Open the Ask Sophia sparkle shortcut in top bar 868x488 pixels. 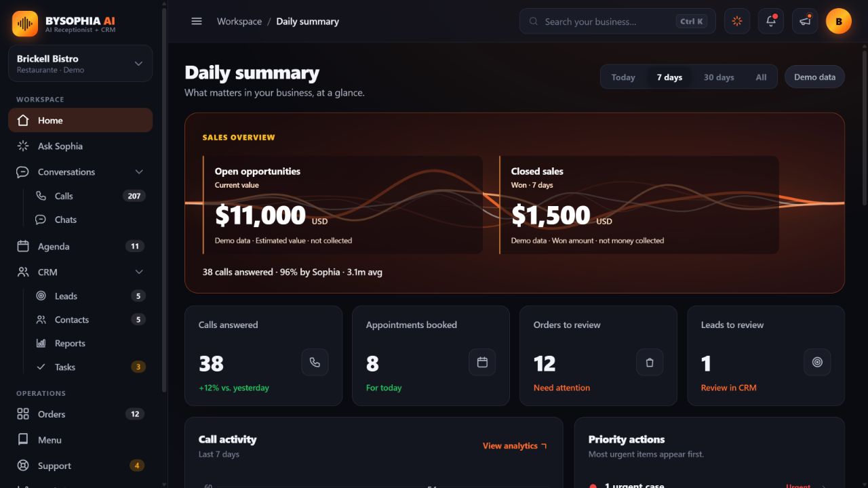click(737, 21)
